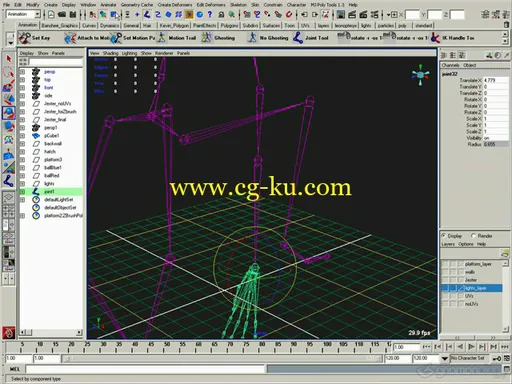Viewport: 512px width, 384px height.
Task: Click the time range slider bar
Action: (x=222, y=359)
